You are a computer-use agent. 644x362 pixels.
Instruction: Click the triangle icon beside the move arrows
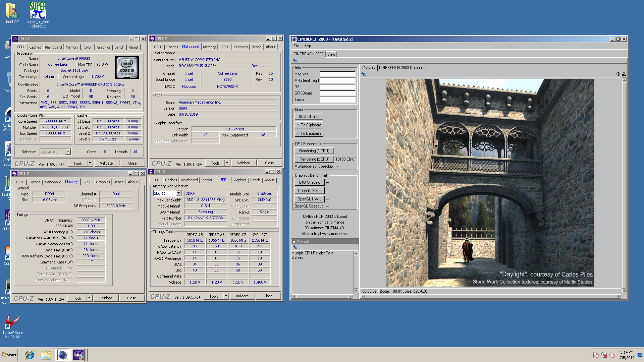pos(624,74)
